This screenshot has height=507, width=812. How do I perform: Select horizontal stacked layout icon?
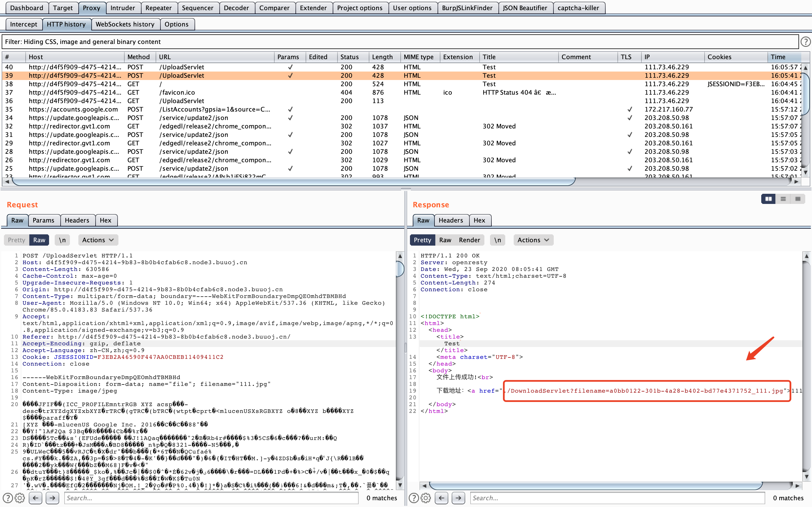[x=783, y=199]
